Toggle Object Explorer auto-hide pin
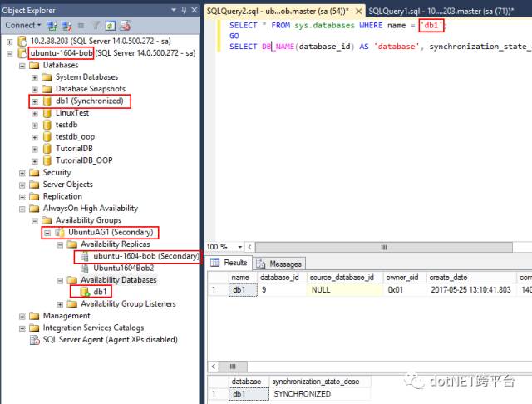This screenshot has height=404, width=532. point(184,10)
